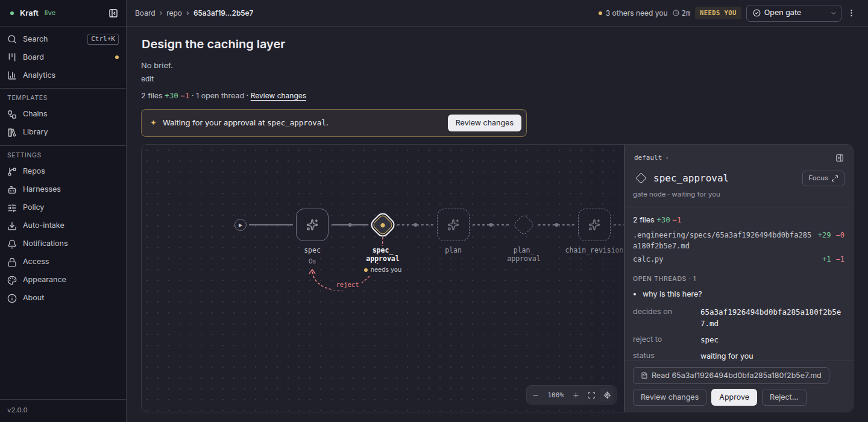Click the Board kanban icon

point(12,57)
